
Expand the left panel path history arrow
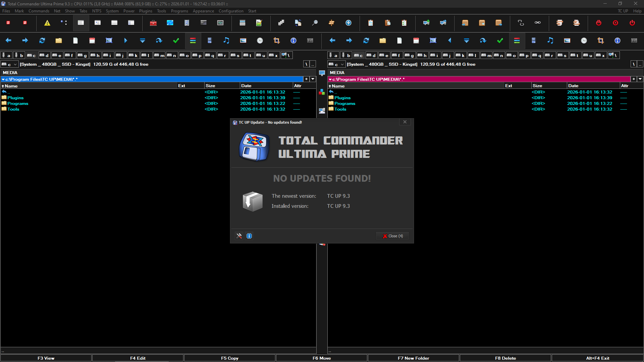click(x=313, y=79)
